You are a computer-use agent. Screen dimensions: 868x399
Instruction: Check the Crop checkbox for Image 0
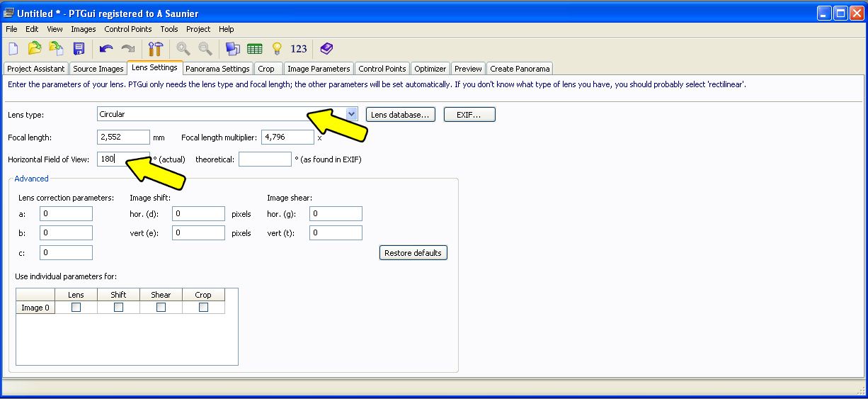(x=203, y=308)
